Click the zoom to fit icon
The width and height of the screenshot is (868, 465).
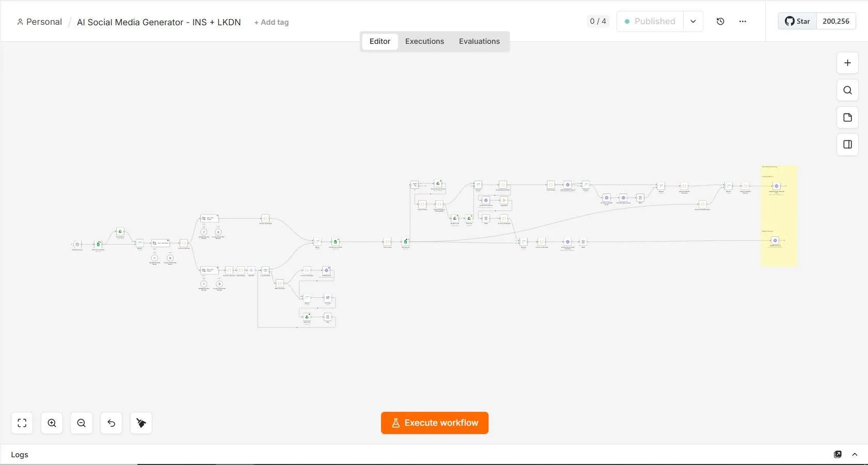tap(22, 423)
